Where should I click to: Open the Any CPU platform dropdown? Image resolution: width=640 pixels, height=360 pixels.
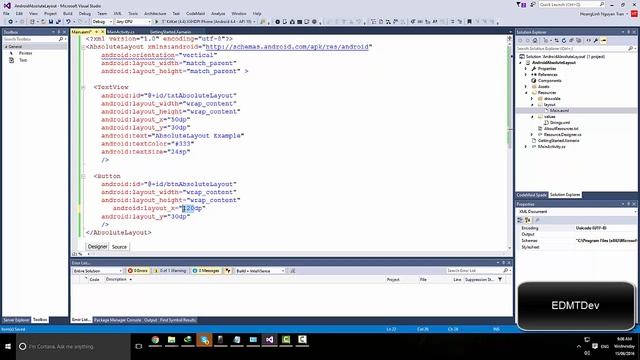coord(133,22)
